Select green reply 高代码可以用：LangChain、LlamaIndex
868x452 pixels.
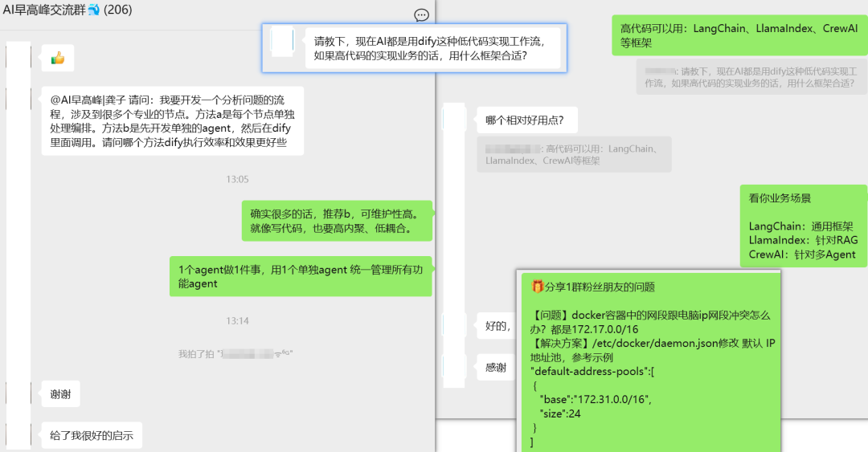tap(739, 35)
